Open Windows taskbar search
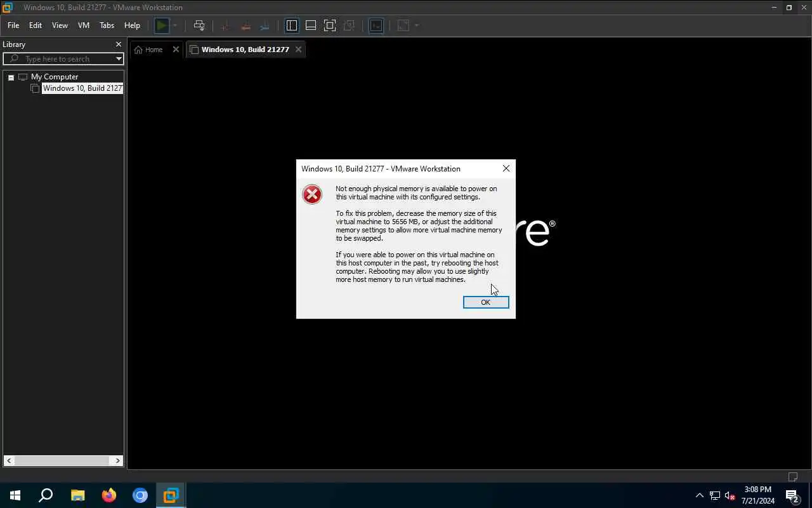The height and width of the screenshot is (508, 812). (46, 495)
